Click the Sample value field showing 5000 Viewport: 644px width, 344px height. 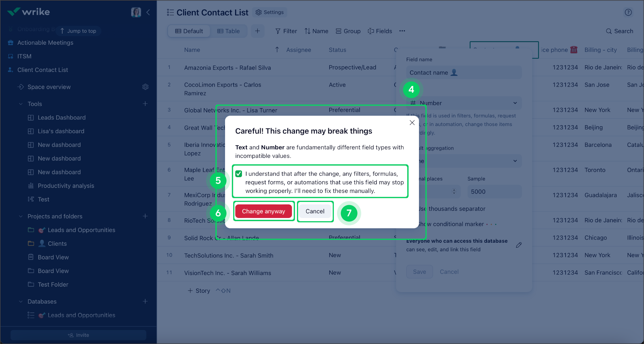(494, 192)
